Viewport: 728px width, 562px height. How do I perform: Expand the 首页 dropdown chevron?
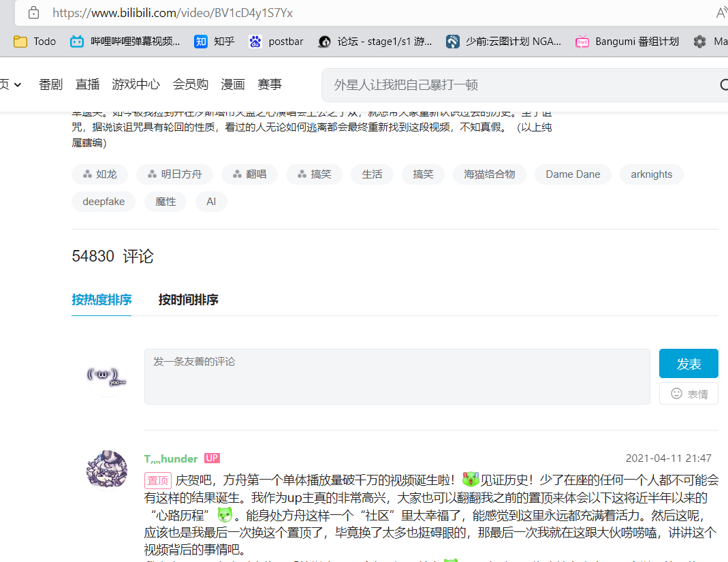tap(18, 84)
